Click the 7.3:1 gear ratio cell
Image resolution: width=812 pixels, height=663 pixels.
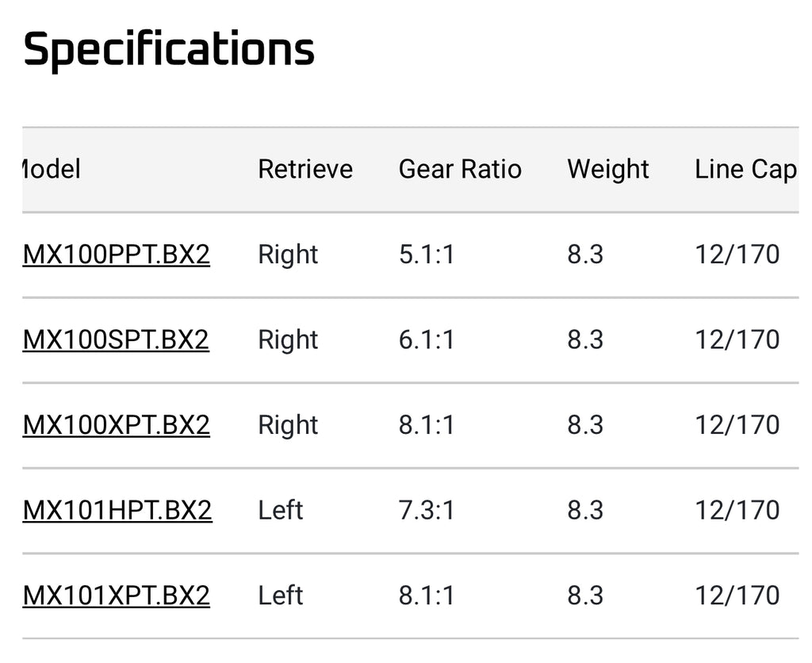(x=427, y=510)
